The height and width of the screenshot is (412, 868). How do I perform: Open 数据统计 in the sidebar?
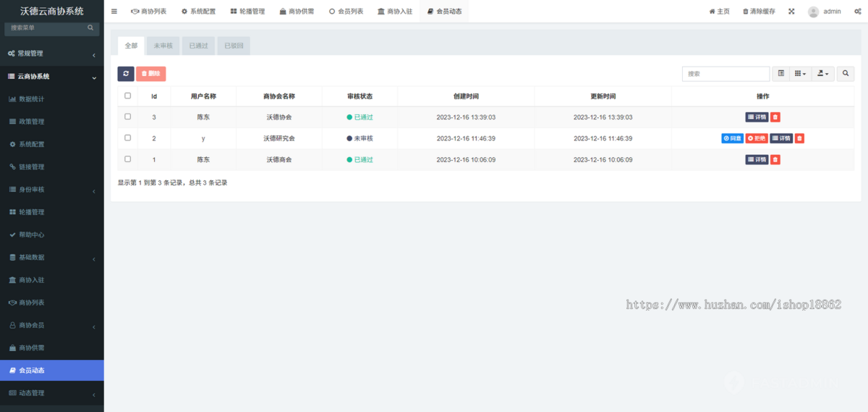tap(52, 98)
